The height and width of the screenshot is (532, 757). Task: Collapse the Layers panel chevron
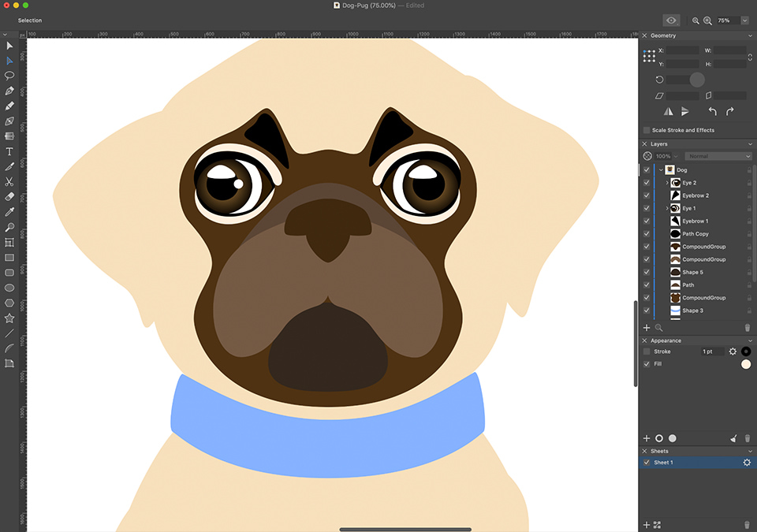tap(750, 144)
